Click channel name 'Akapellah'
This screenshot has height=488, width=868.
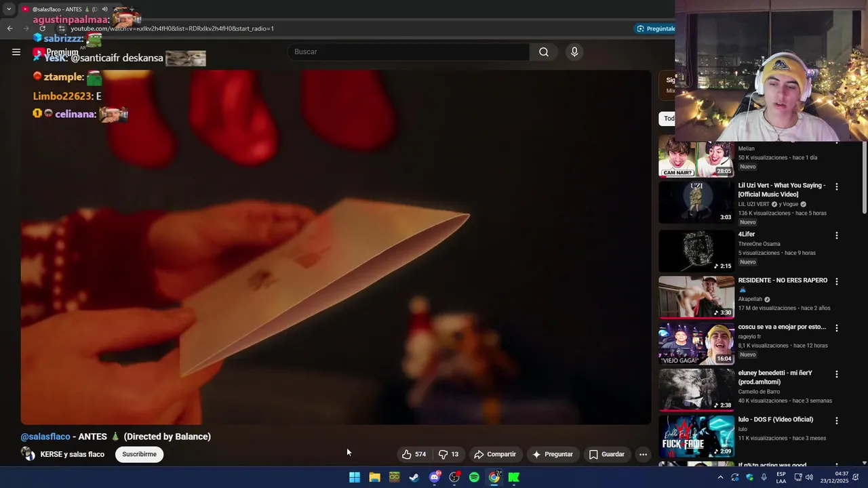coord(750,299)
